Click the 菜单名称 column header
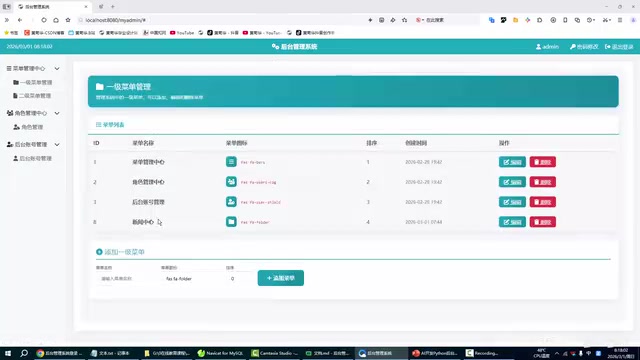 [x=143, y=143]
